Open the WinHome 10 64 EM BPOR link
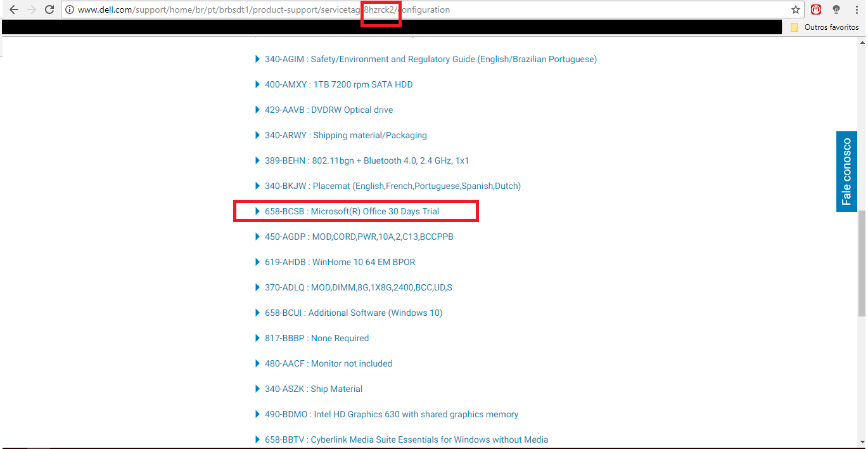The height and width of the screenshot is (449, 868). [340, 262]
